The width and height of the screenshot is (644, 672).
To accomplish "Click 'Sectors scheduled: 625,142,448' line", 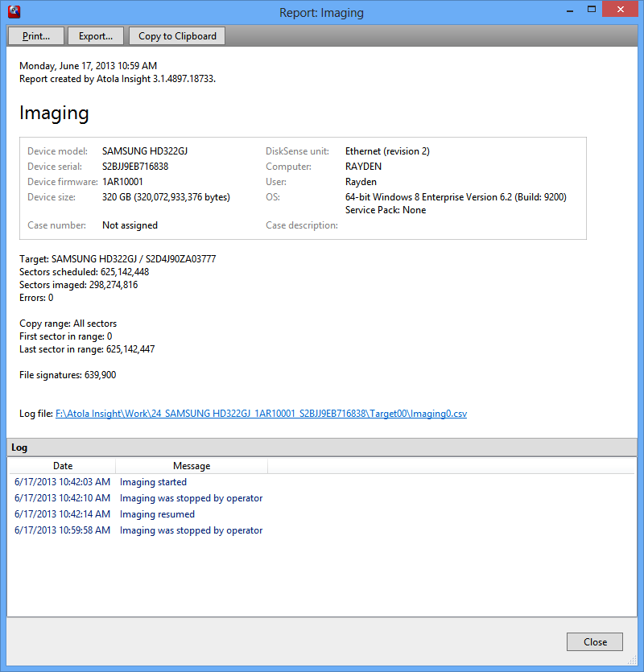I will (84, 272).
